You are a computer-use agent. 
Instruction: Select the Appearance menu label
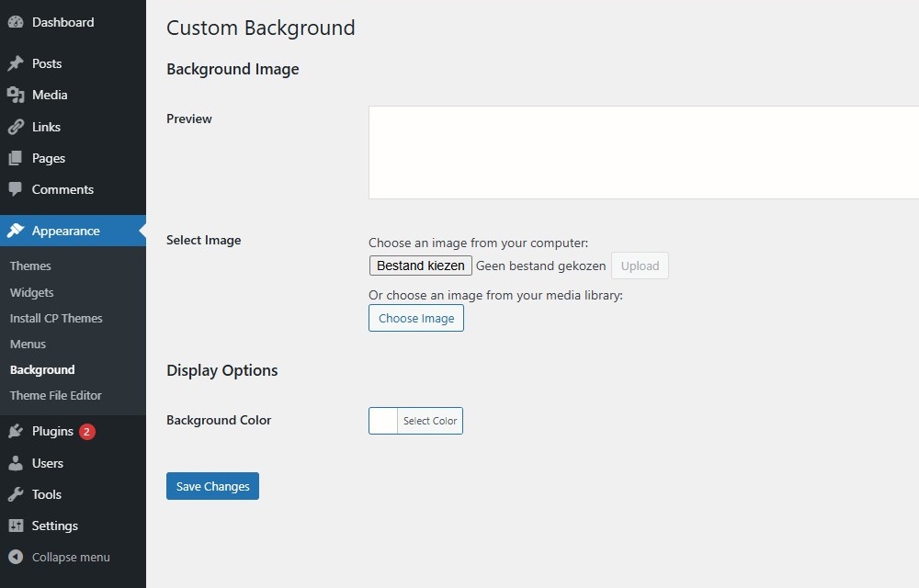point(65,231)
